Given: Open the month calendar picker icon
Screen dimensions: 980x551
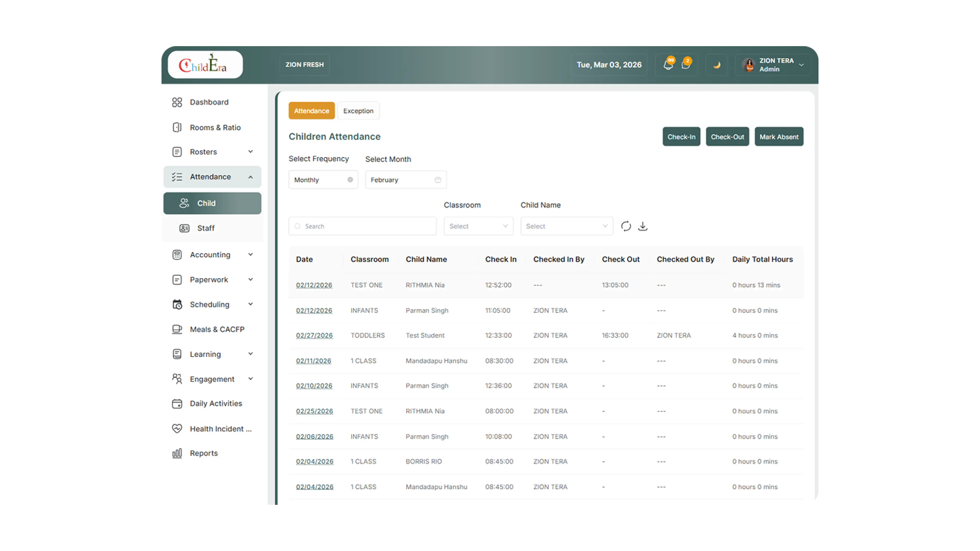Looking at the screenshot, I should tap(438, 180).
